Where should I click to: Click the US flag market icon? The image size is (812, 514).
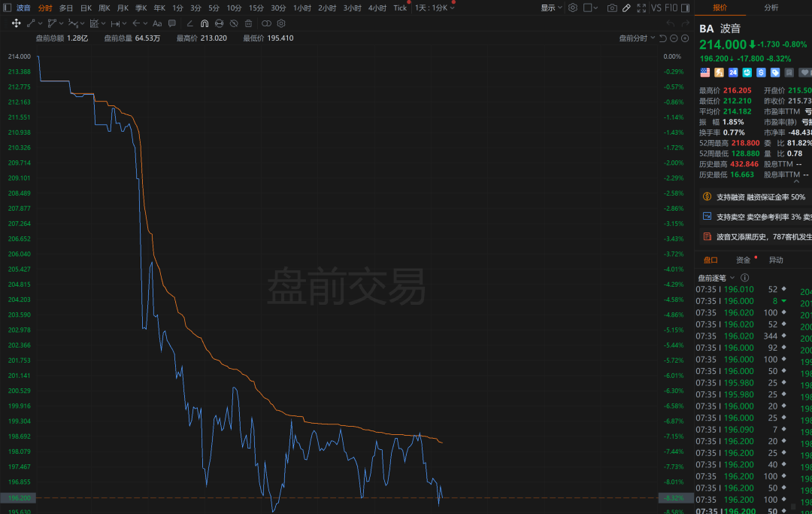pyautogui.click(x=704, y=72)
